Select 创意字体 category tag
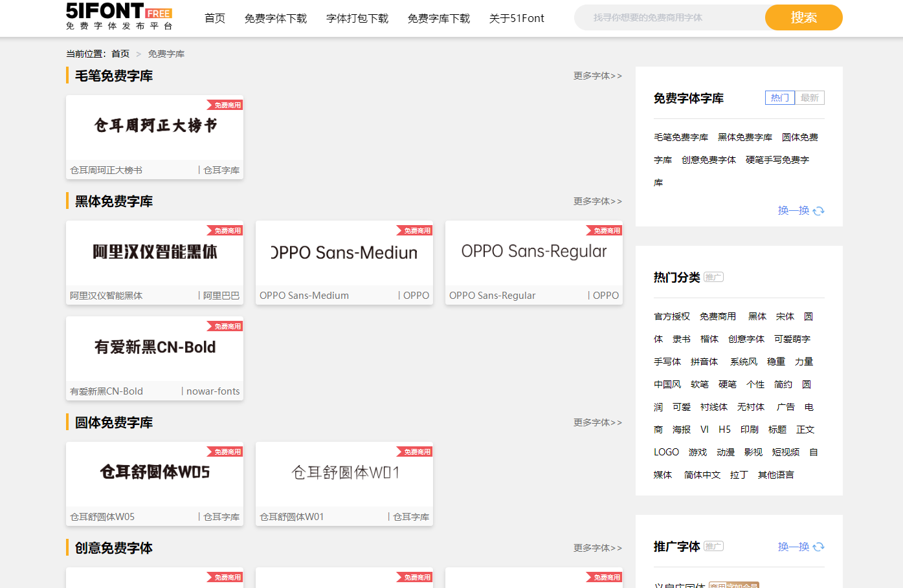Screen dimensions: 903x588 click(x=746, y=339)
